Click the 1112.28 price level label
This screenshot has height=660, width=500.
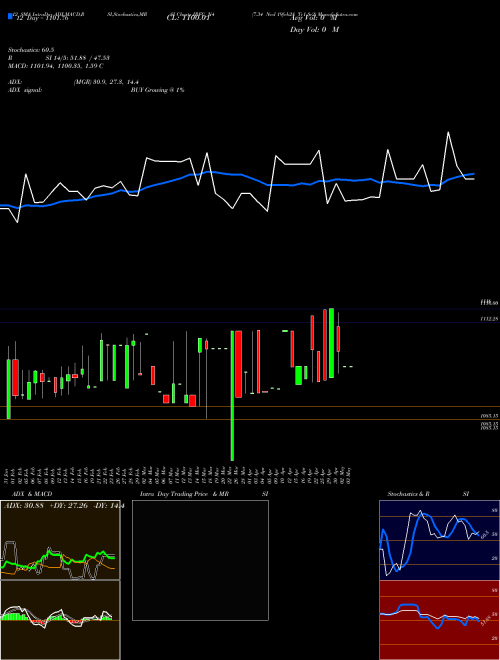coord(489,319)
